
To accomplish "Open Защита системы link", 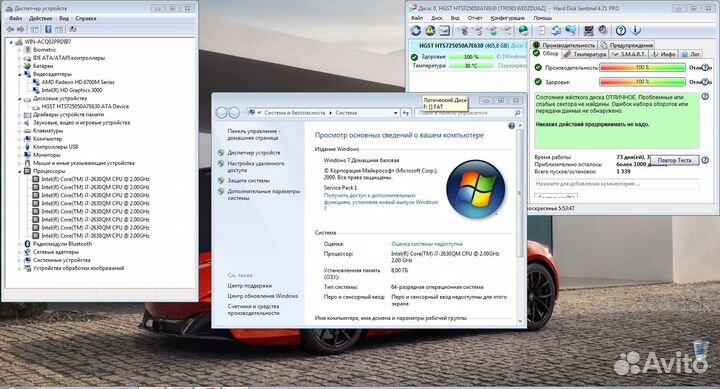I will coord(248,180).
